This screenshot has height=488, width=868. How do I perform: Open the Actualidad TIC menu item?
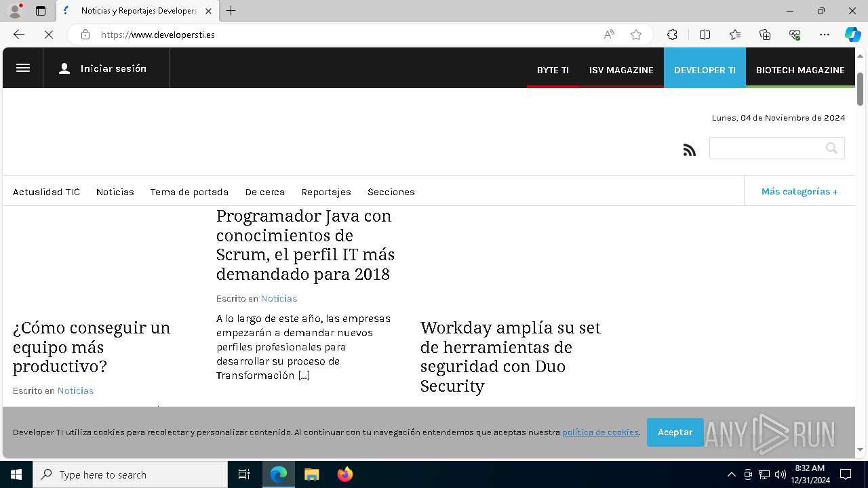(x=46, y=192)
